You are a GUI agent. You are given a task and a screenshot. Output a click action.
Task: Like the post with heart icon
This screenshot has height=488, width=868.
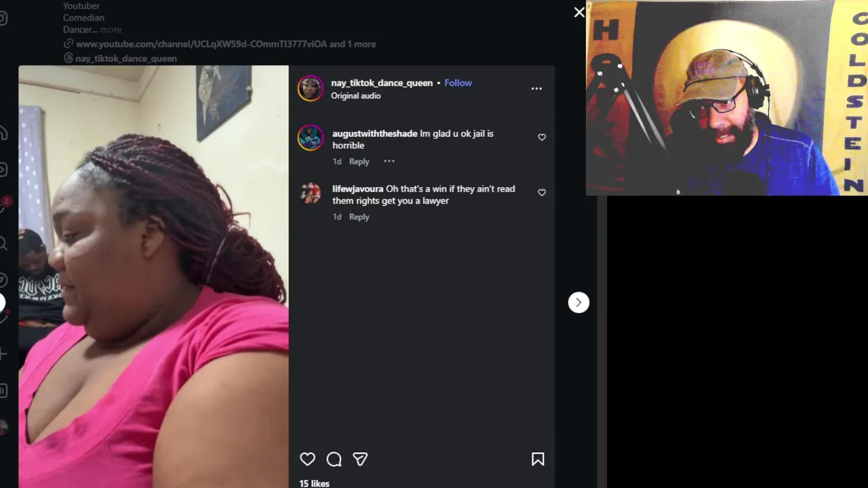click(x=307, y=460)
